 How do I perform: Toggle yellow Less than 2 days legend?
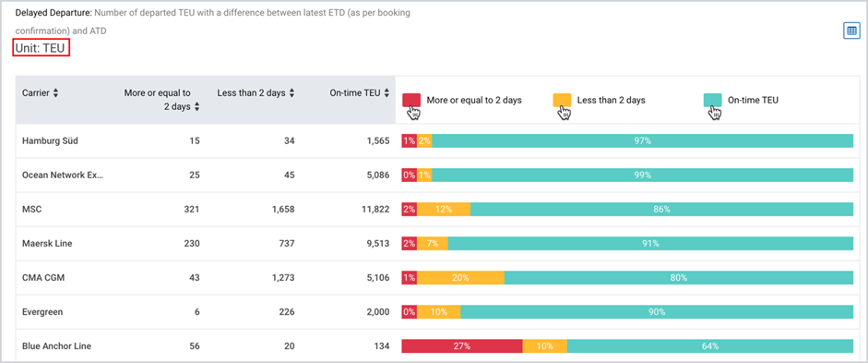[600, 101]
